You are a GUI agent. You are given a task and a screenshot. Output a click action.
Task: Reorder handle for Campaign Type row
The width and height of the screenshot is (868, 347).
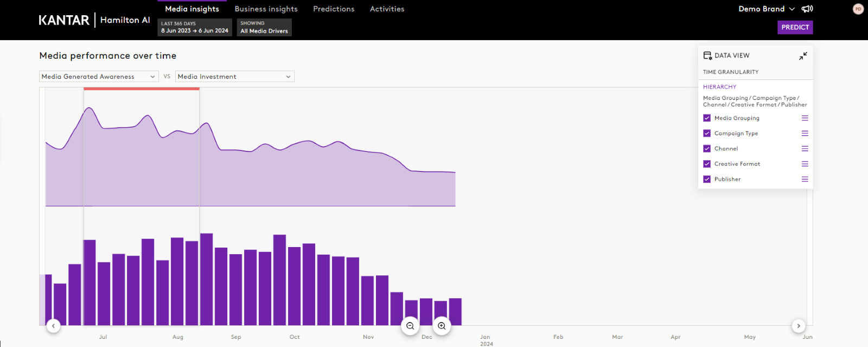[805, 133]
